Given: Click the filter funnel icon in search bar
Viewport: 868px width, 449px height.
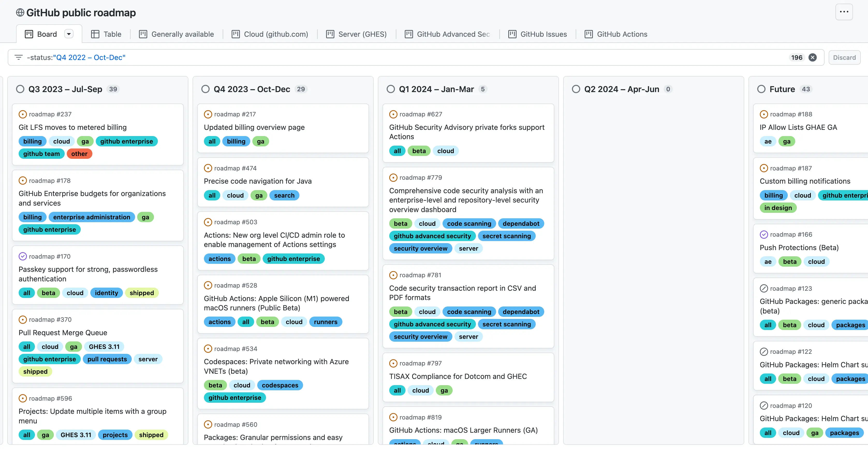Looking at the screenshot, I should 19,57.
